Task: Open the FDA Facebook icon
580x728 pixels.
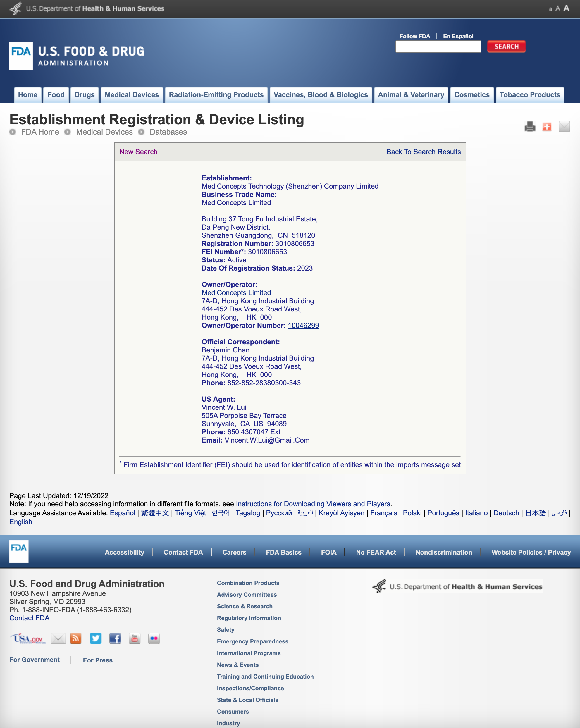Action: pyautogui.click(x=115, y=638)
